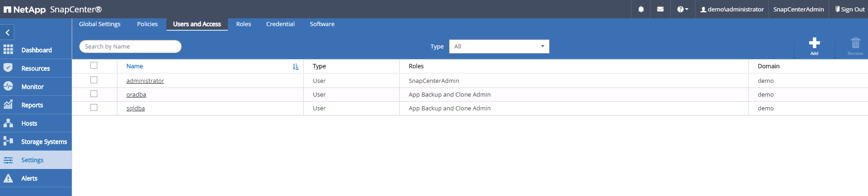This screenshot has width=868, height=196.
Task: Open Resources via its shield icon
Action: pyautogui.click(x=8, y=68)
